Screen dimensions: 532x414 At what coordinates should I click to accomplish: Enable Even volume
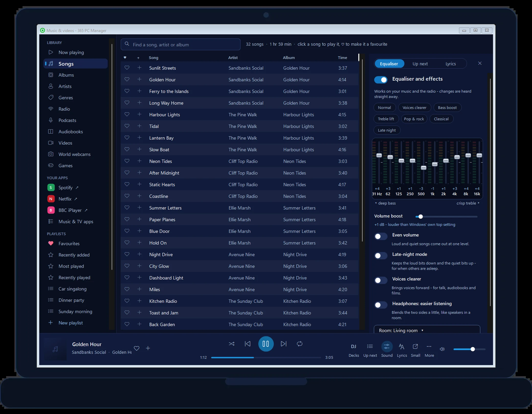381,236
